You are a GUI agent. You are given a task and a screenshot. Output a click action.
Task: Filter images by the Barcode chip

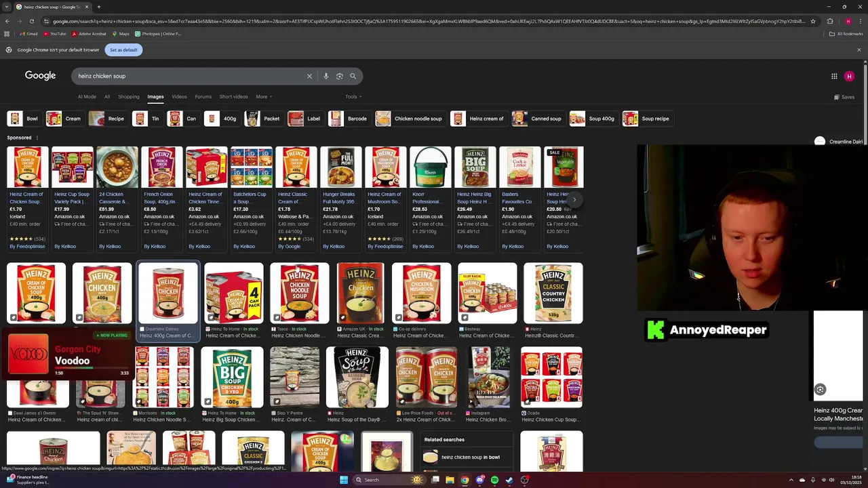(x=349, y=119)
